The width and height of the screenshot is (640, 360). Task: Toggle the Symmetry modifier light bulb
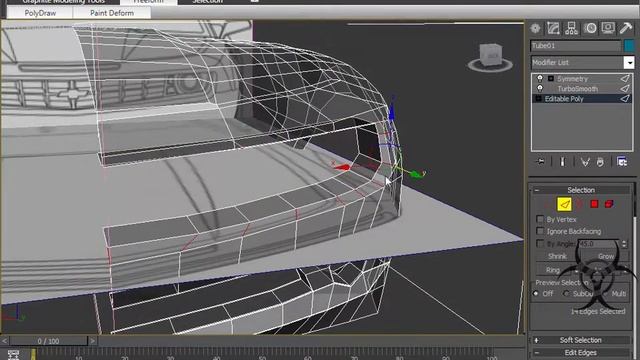pyautogui.click(x=540, y=78)
